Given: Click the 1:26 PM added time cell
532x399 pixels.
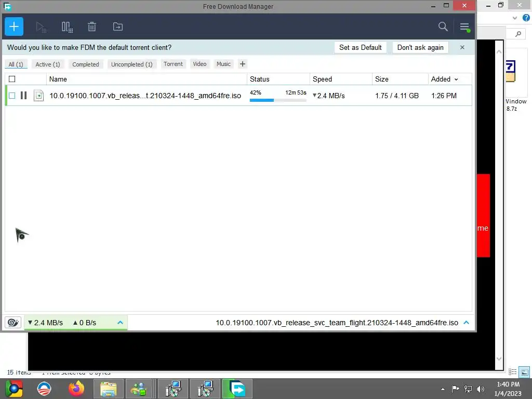Looking at the screenshot, I should coord(444,96).
